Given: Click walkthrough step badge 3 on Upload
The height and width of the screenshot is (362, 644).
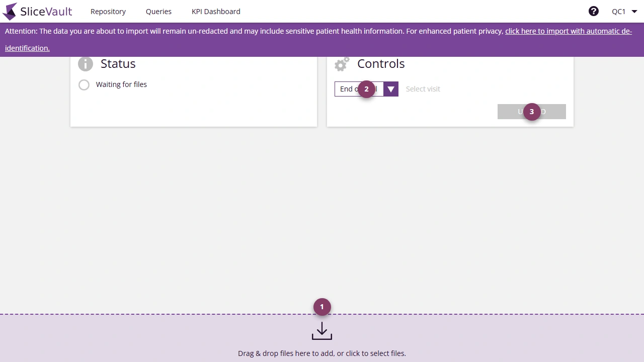Looking at the screenshot, I should pos(531,112).
